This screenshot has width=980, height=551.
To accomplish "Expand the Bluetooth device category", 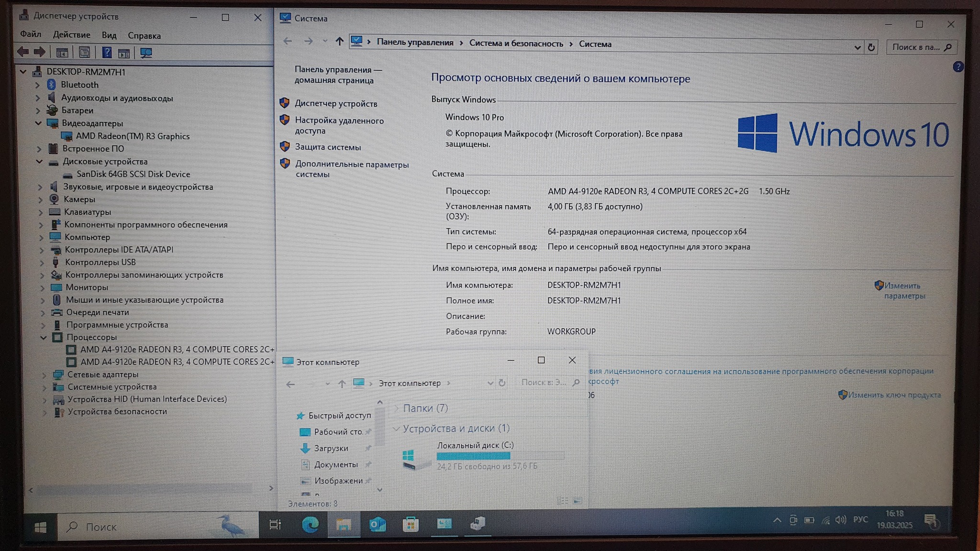I will click(x=38, y=85).
